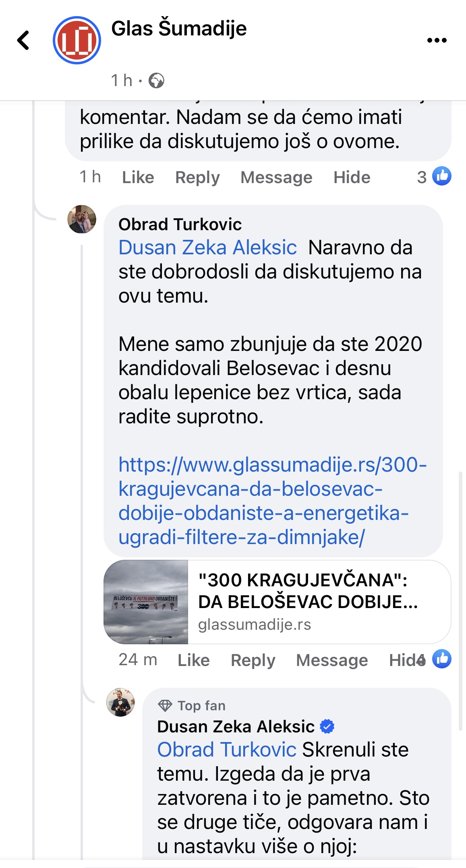Tap the blue verified badge icon
The height and width of the screenshot is (868, 466).
[327, 726]
